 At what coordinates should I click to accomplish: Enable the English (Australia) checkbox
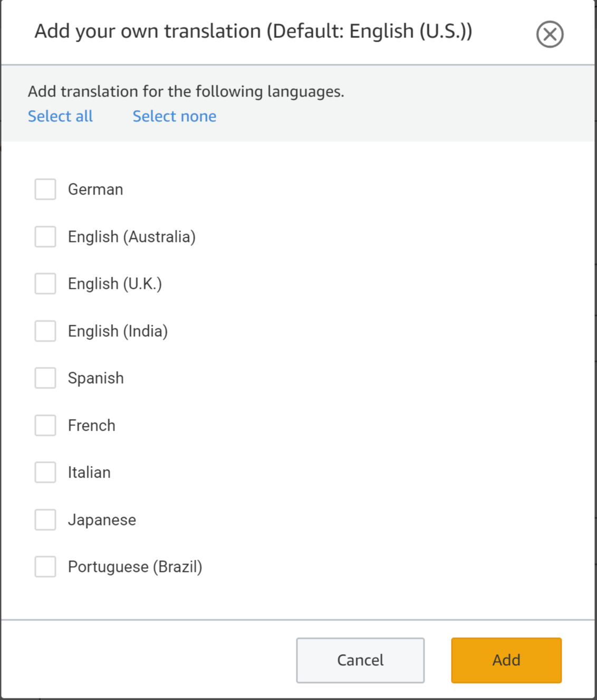[x=45, y=237]
